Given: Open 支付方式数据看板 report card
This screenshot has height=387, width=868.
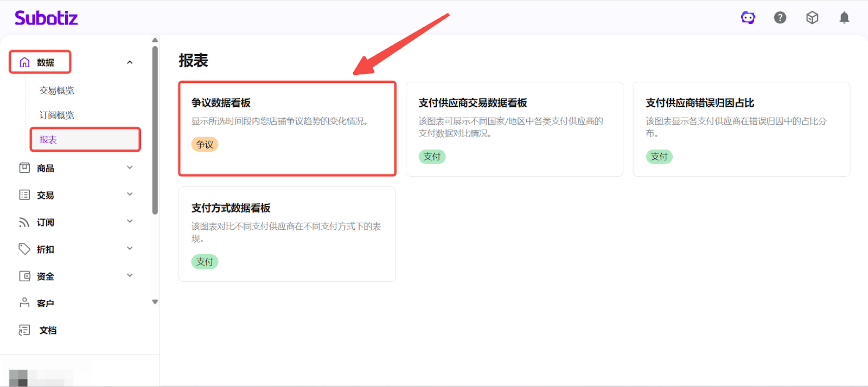Looking at the screenshot, I should tap(287, 234).
